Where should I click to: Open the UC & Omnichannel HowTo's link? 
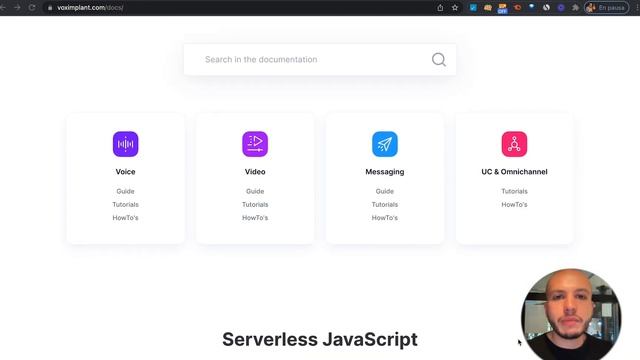(514, 204)
